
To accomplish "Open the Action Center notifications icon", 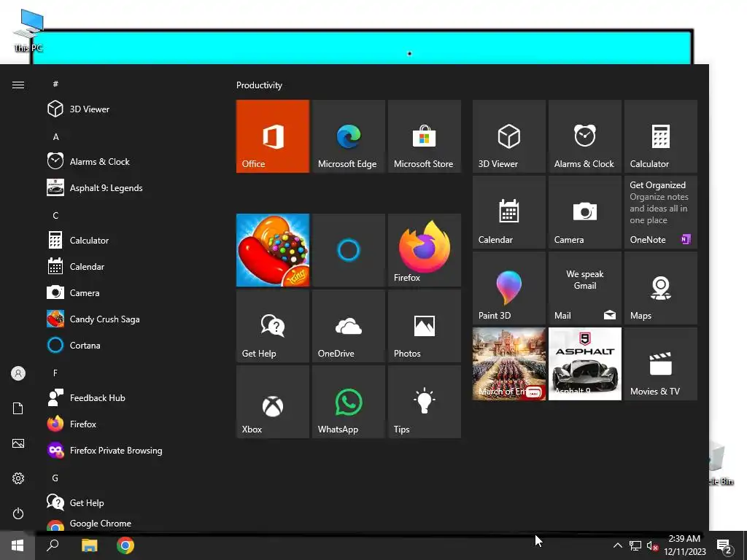I will 724,546.
